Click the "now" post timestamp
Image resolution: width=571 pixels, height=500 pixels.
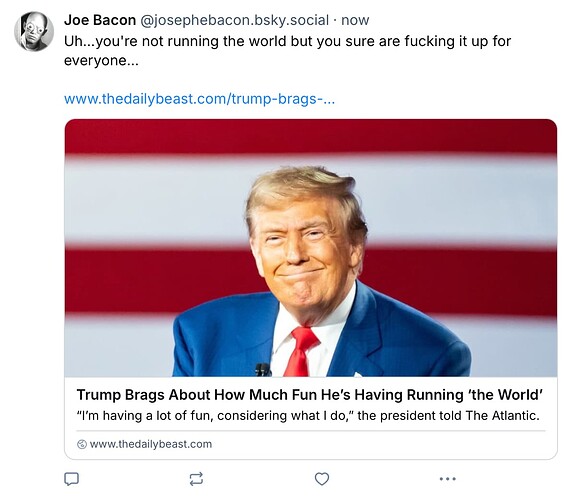(355, 20)
